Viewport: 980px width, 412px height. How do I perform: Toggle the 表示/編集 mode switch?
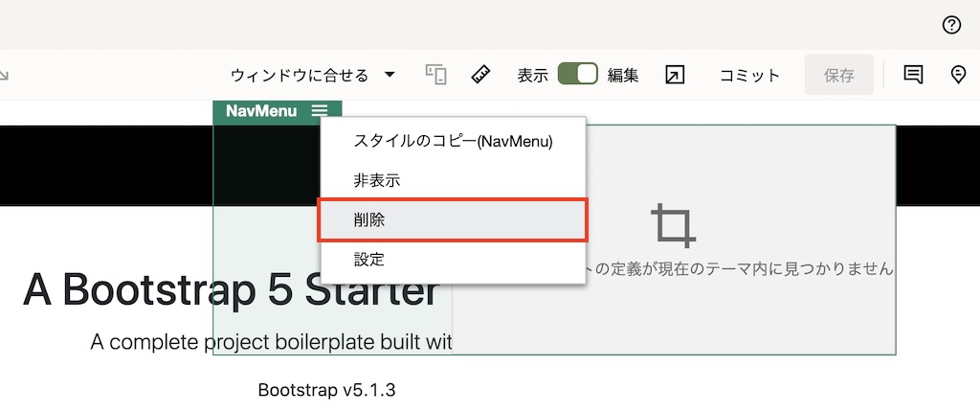pos(577,75)
